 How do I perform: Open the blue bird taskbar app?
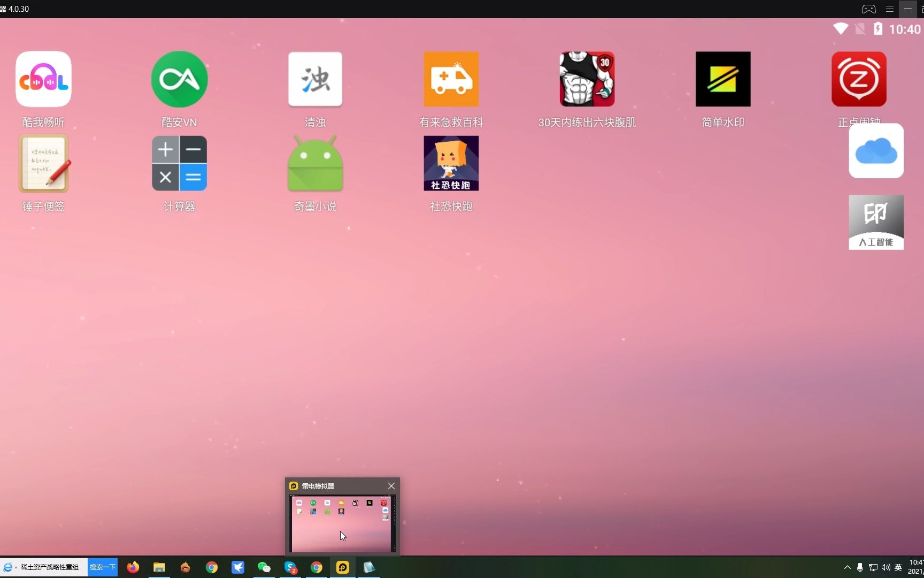point(238,567)
